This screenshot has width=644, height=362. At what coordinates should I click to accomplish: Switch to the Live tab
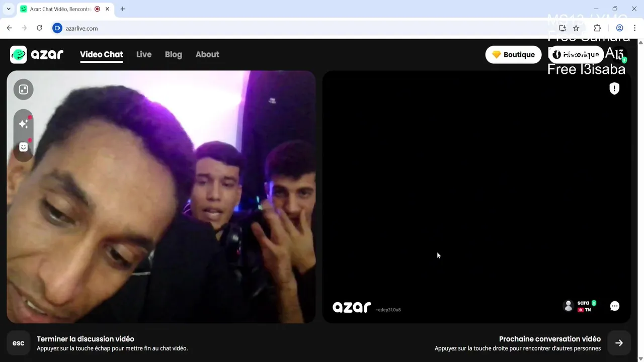[144, 54]
